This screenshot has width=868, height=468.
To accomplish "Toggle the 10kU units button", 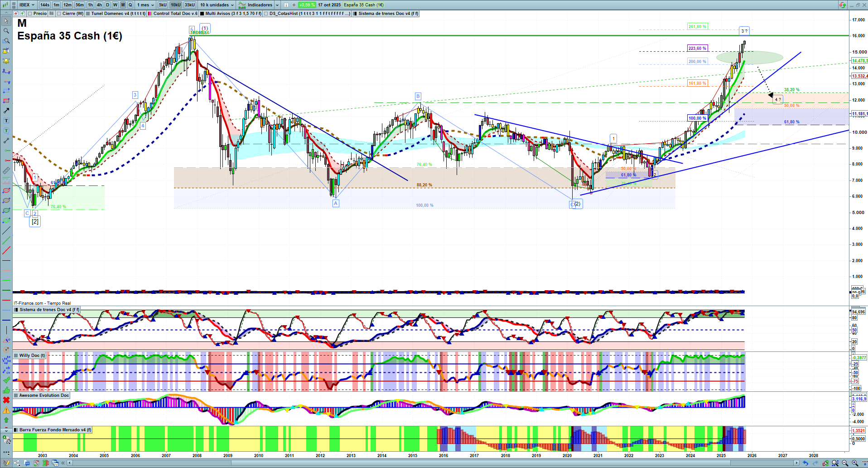I will point(176,5).
